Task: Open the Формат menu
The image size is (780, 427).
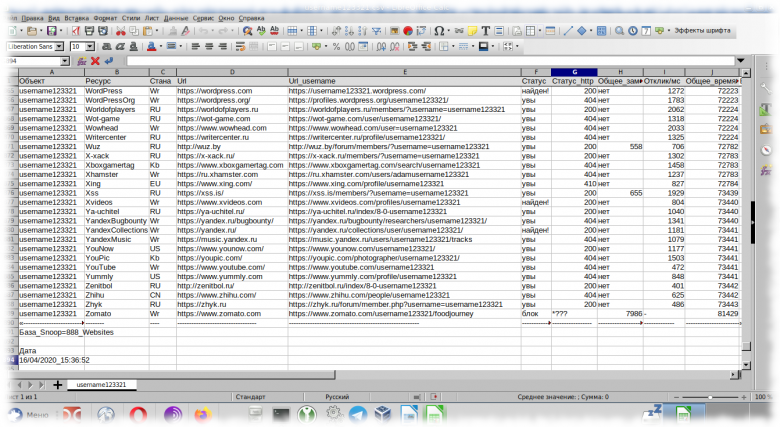Action: point(105,18)
